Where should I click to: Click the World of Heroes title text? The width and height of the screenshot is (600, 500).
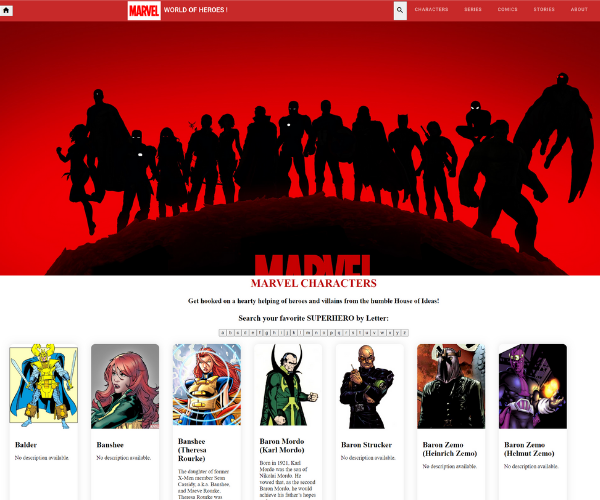[x=195, y=10]
